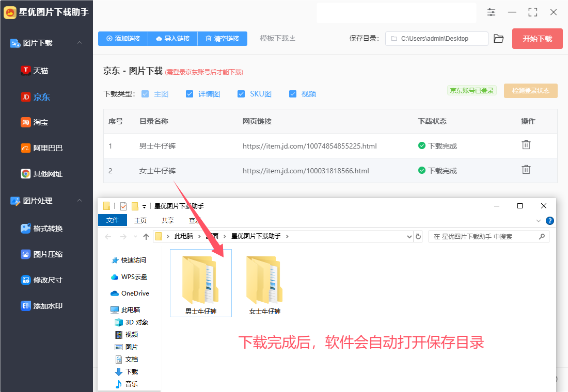
Task: Select 音乐 folder in the navigation pane
Action: tap(127, 384)
